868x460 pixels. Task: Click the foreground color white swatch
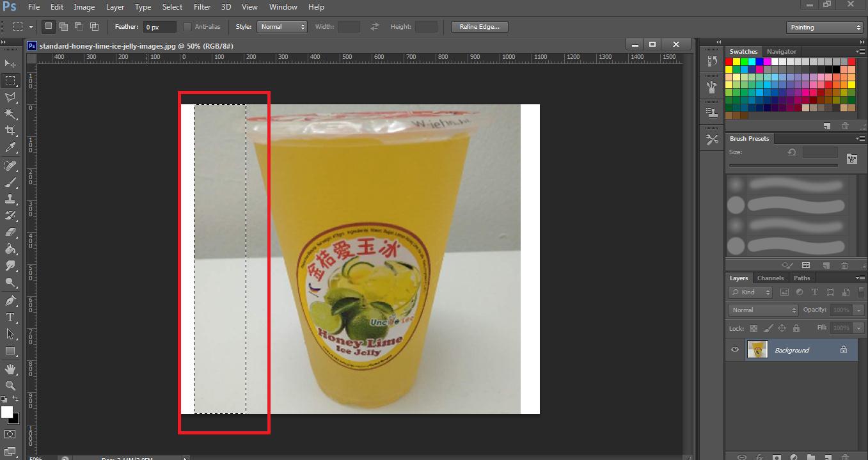point(6,412)
